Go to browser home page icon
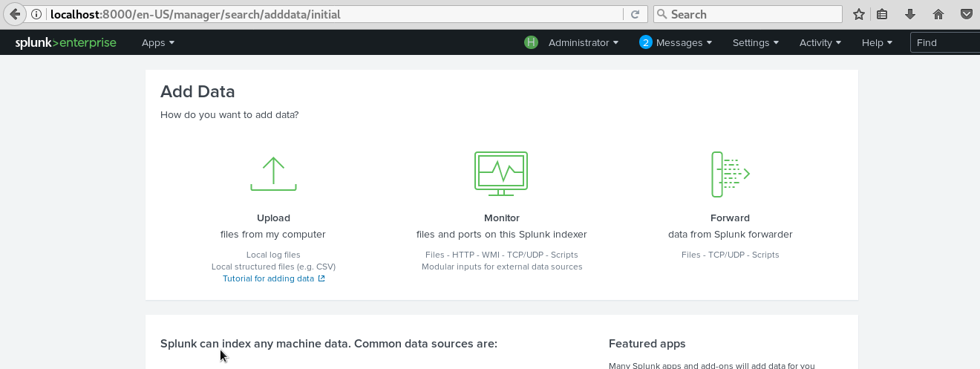This screenshot has height=369, width=980. [x=938, y=14]
